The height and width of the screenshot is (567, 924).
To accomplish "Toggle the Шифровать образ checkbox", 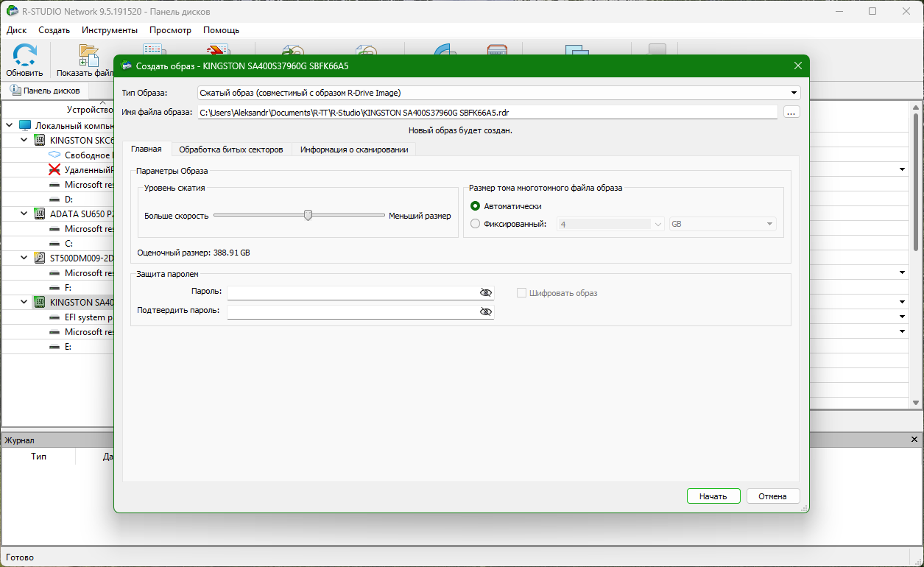I will click(x=521, y=293).
